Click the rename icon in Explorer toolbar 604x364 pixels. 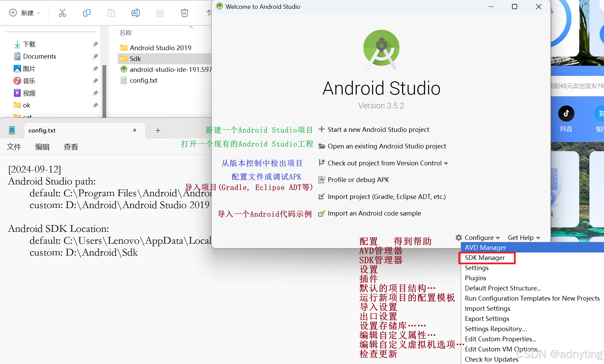coord(136,13)
